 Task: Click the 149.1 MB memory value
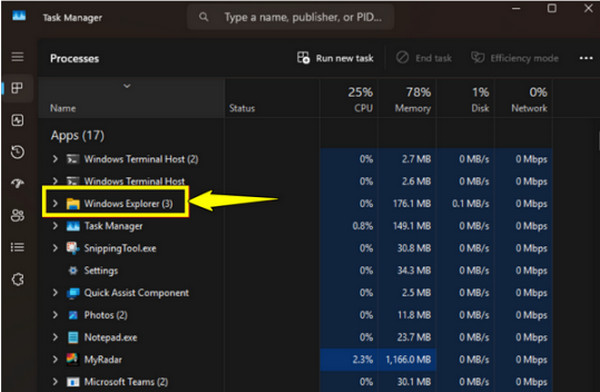point(412,226)
